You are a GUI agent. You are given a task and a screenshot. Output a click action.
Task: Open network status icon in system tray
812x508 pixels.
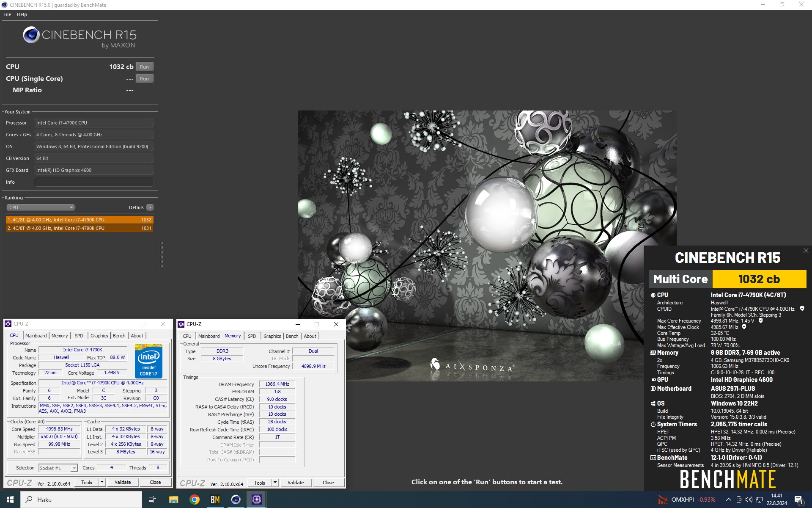759,500
